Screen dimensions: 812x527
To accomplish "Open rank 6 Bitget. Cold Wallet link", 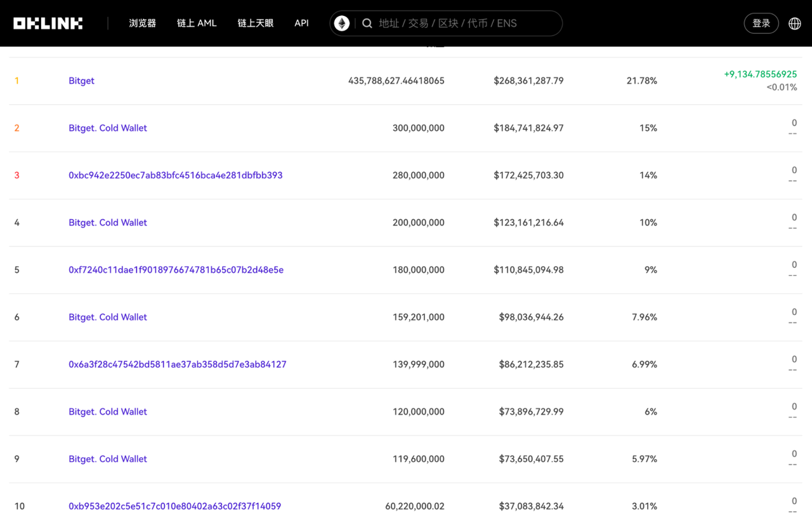I will 108,317.
